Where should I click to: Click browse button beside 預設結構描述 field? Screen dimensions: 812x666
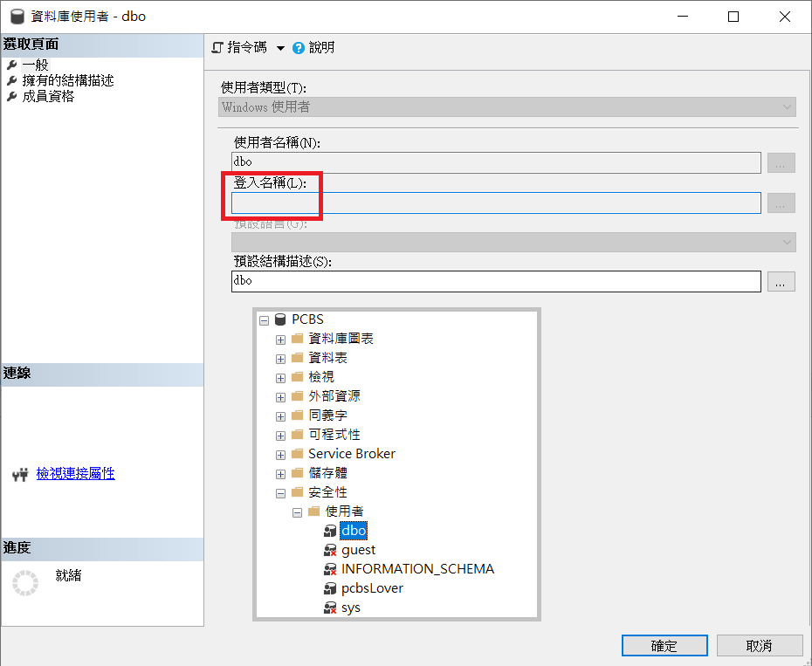(781, 281)
